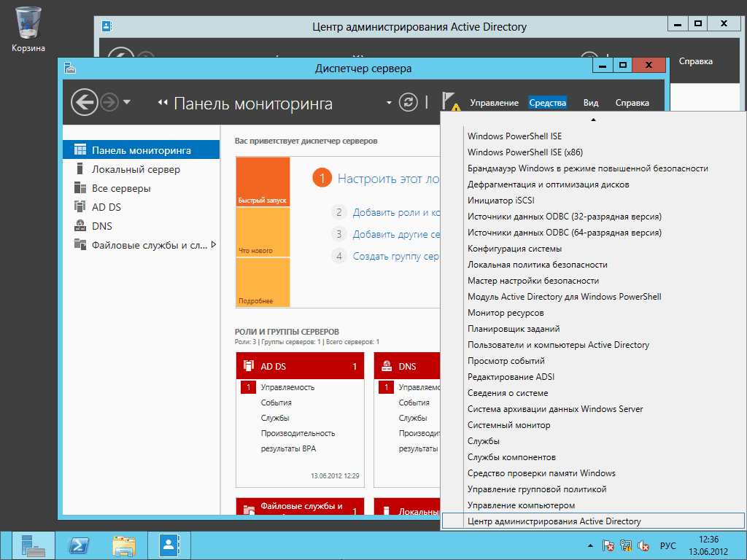Expand Файловые службы sidebar arrow
Screen dimensions: 747x560
[214, 245]
